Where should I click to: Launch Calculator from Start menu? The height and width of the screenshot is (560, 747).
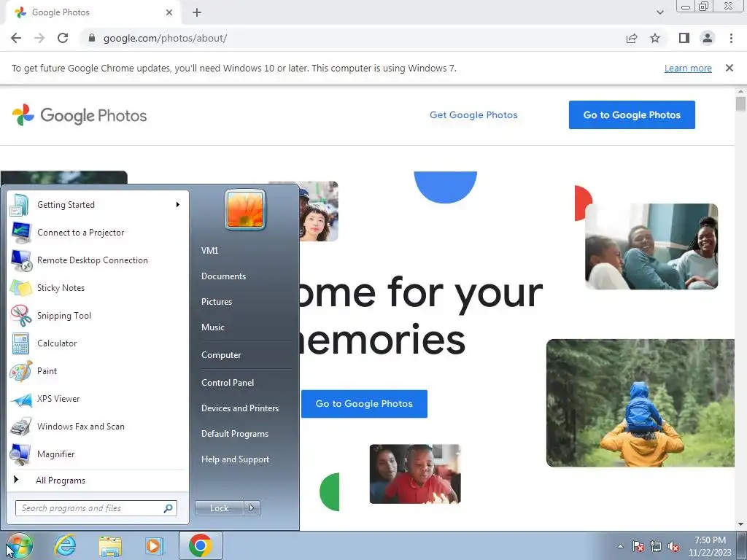(x=97, y=343)
